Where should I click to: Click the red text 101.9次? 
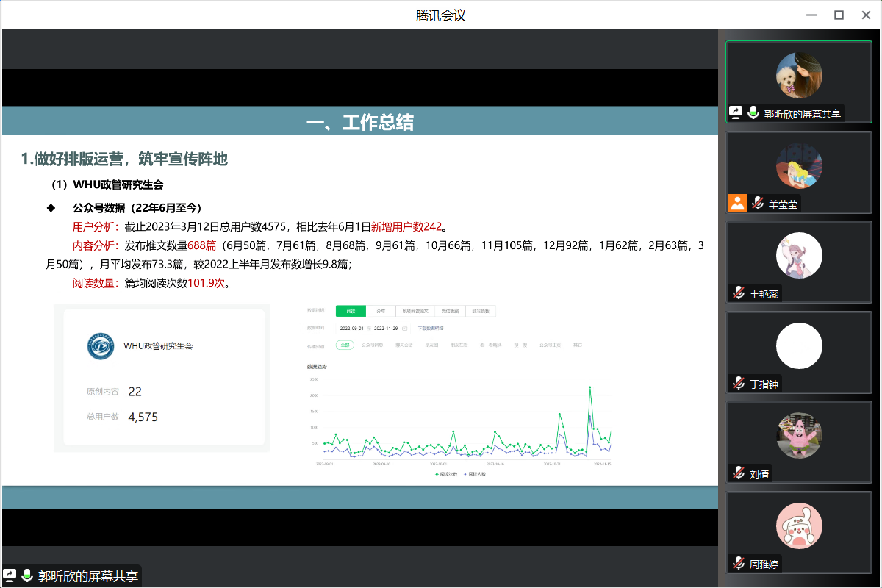point(206,282)
